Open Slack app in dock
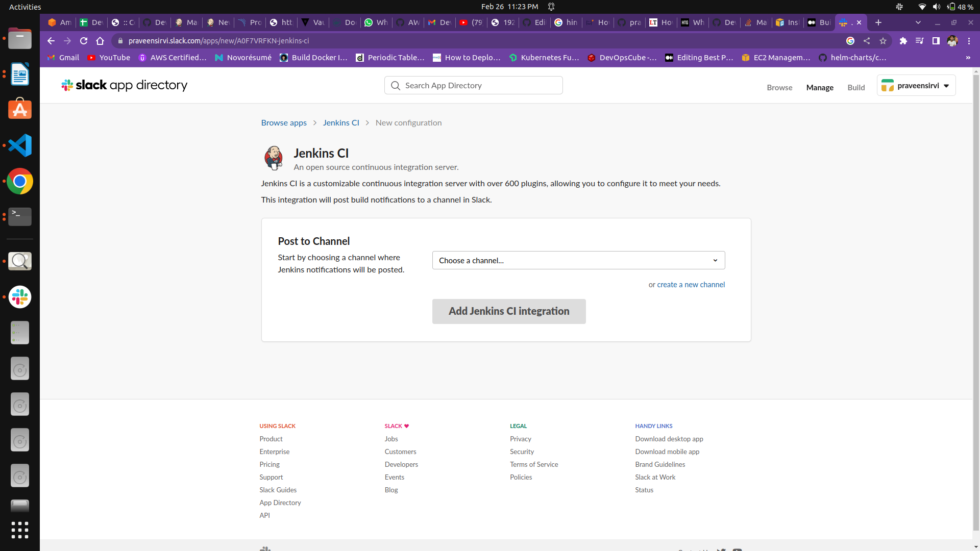Screen dimensions: 980x551 [20, 297]
